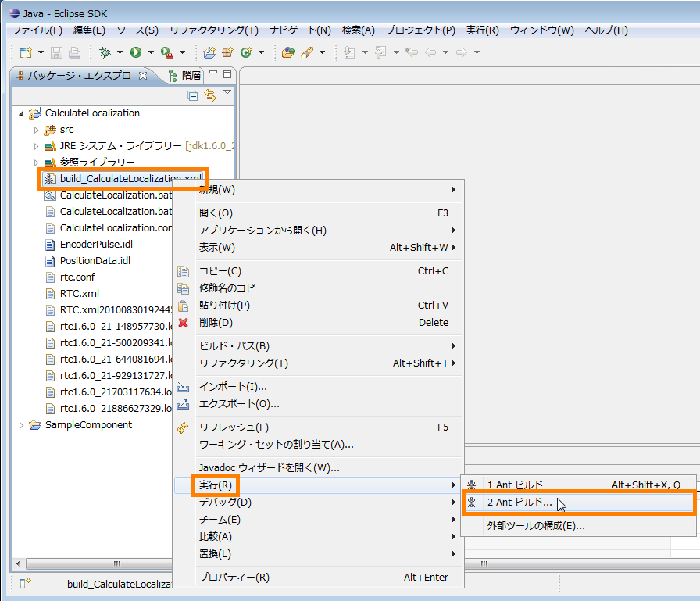Open the Debug dropdown arrow
Image resolution: width=700 pixels, height=601 pixels.
pyautogui.click(x=120, y=52)
